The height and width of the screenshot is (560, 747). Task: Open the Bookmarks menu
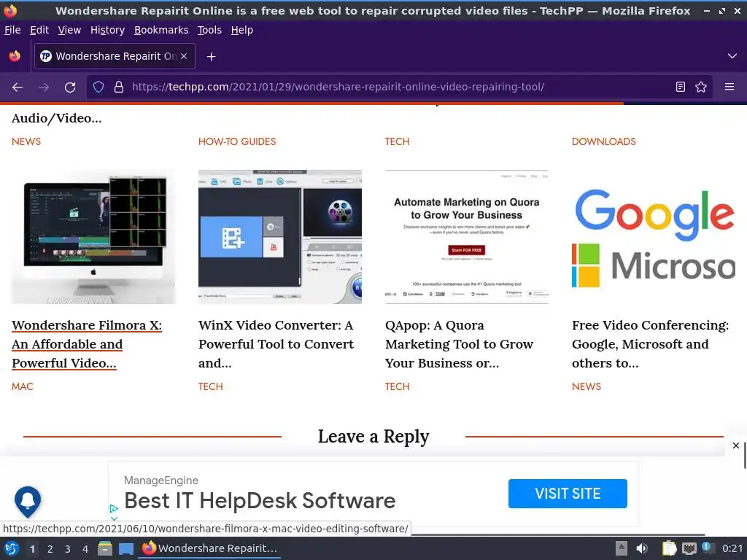click(x=161, y=30)
